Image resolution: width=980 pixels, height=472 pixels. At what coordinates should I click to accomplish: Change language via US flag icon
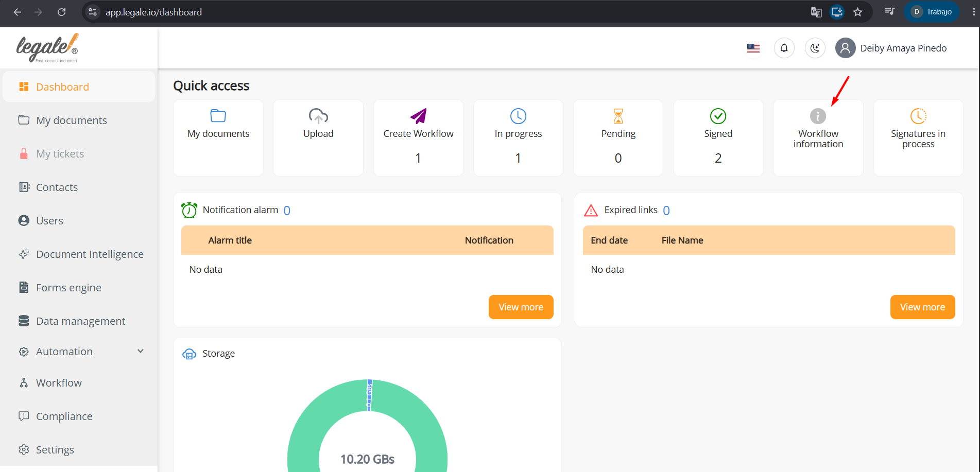coord(753,48)
